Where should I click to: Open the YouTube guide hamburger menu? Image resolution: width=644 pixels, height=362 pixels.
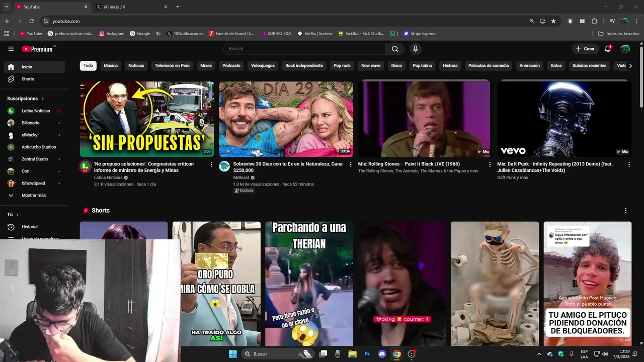(11, 49)
